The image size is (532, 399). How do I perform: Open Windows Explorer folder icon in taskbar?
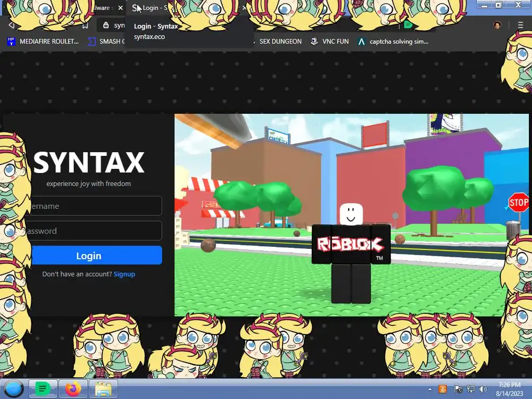[x=103, y=389]
